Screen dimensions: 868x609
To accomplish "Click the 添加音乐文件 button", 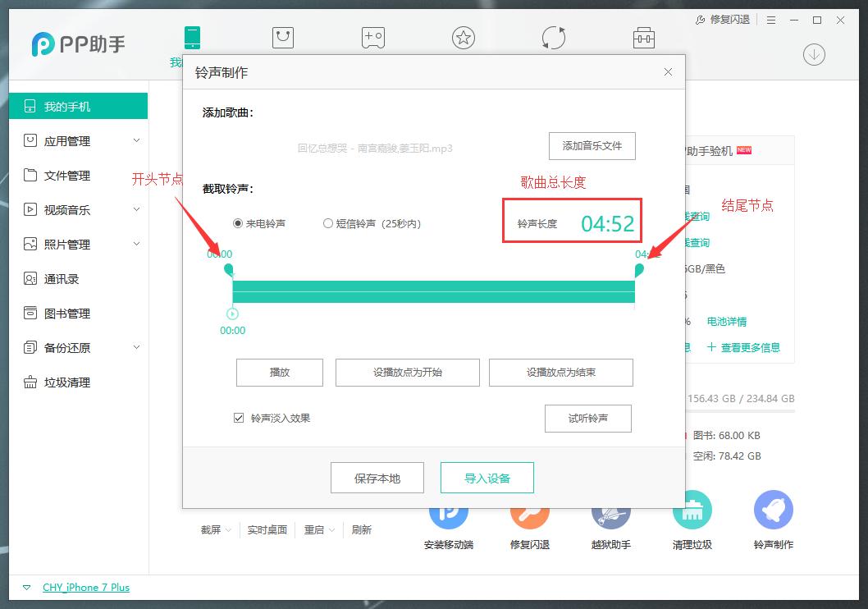I will [x=592, y=145].
